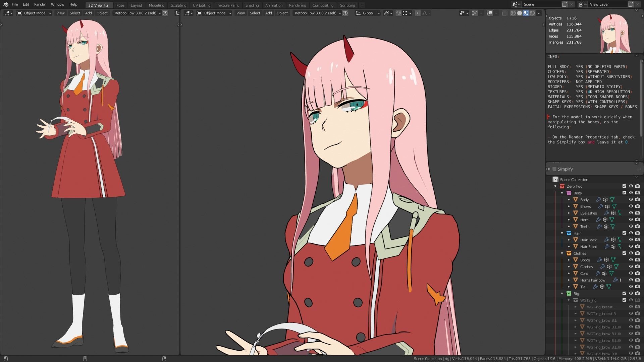Uncheck the Body collection checkbox
This screenshot has height=362, width=644.
coord(624,193)
